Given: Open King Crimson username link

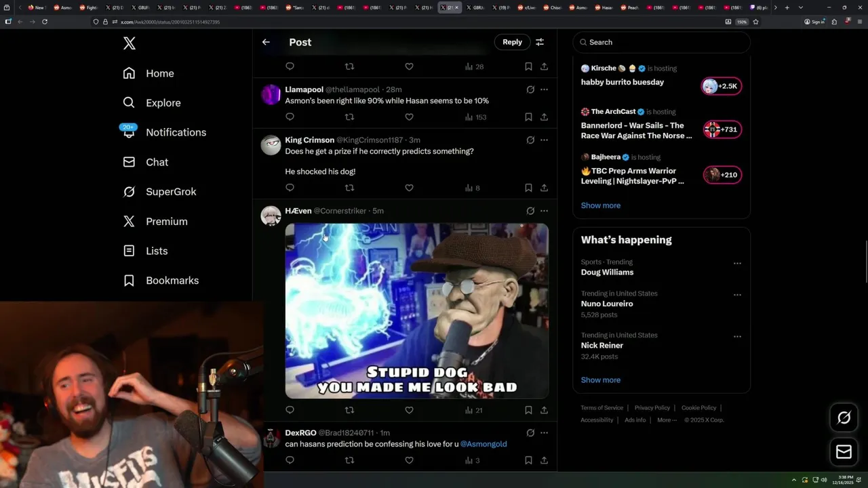Looking at the screenshot, I should pos(309,140).
